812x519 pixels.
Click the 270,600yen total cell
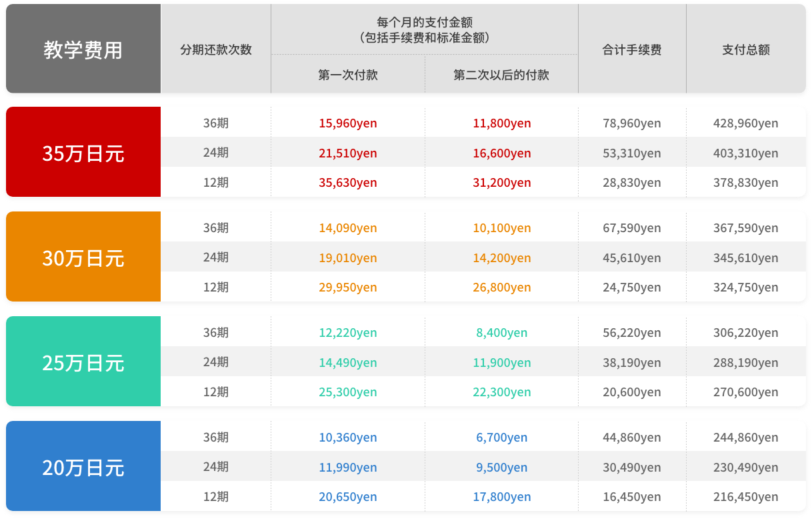point(746,392)
